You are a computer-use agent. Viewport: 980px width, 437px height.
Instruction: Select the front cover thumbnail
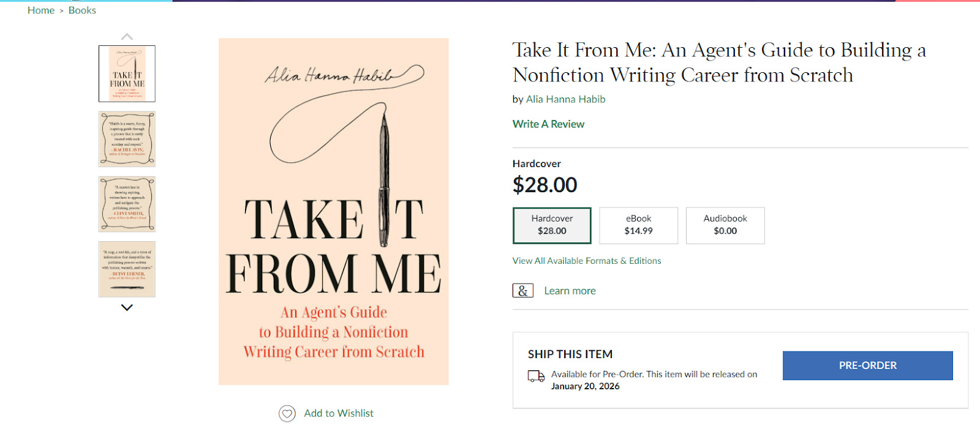point(127,73)
